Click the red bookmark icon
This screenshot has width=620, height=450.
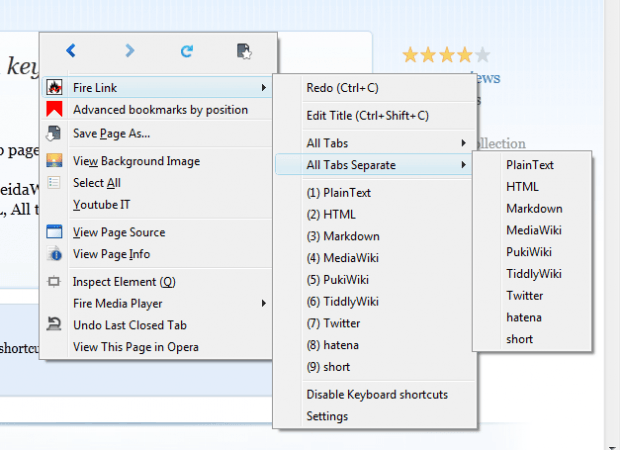tap(54, 109)
